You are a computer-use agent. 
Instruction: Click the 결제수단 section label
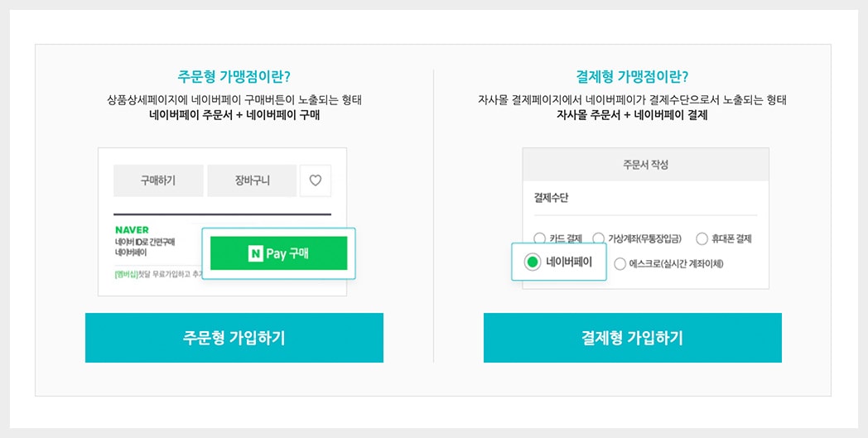[552, 198]
